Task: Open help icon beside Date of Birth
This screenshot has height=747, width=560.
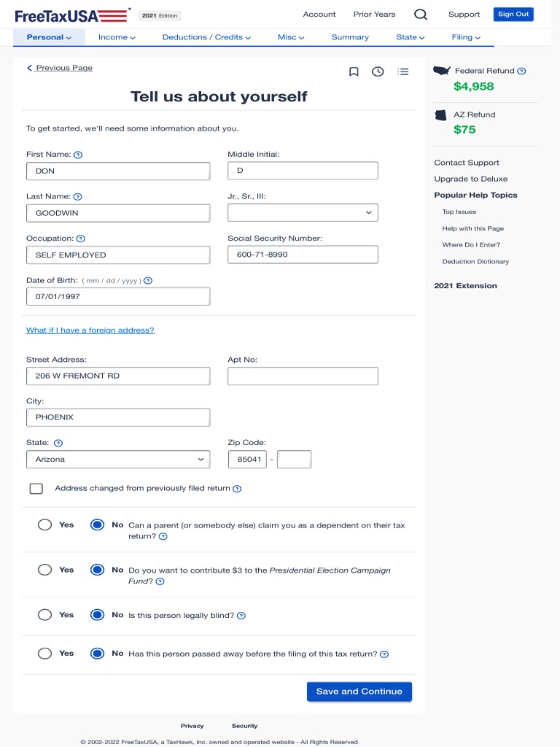Action: coord(148,281)
